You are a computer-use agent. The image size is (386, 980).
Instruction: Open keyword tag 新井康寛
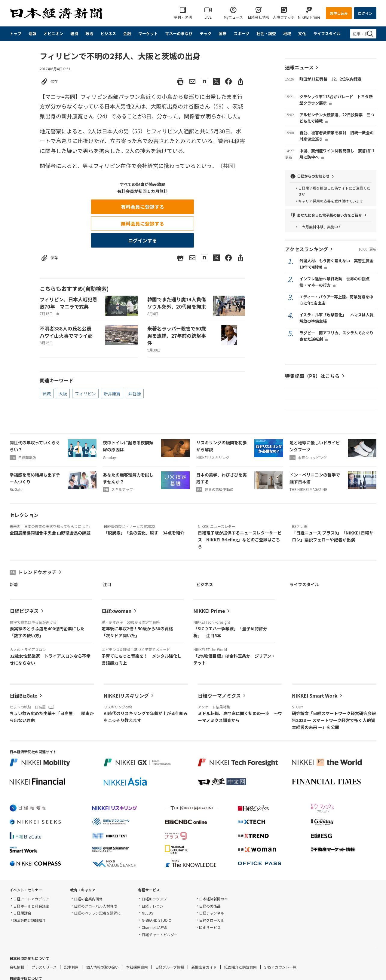pyautogui.click(x=112, y=394)
